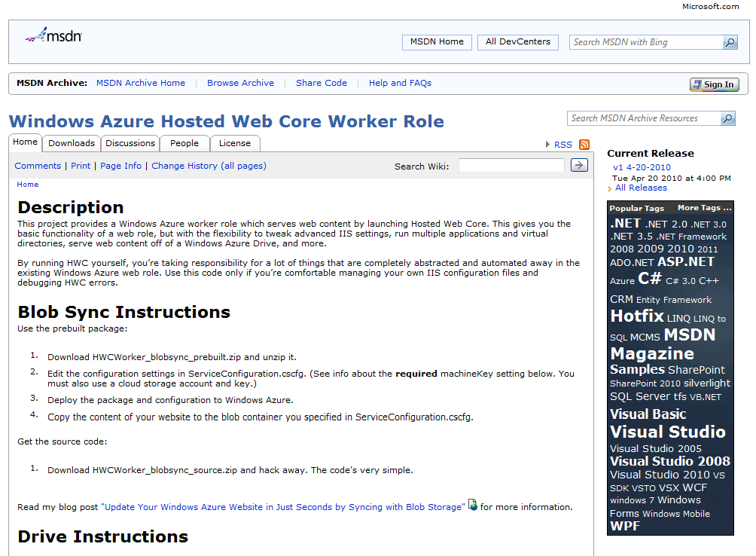This screenshot has height=556, width=756.
Task: Focus the Search MSDN with Bing field
Action: [x=646, y=42]
